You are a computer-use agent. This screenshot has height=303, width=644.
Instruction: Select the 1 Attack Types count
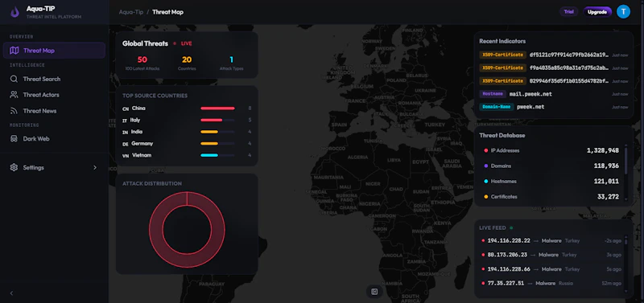coord(231,59)
